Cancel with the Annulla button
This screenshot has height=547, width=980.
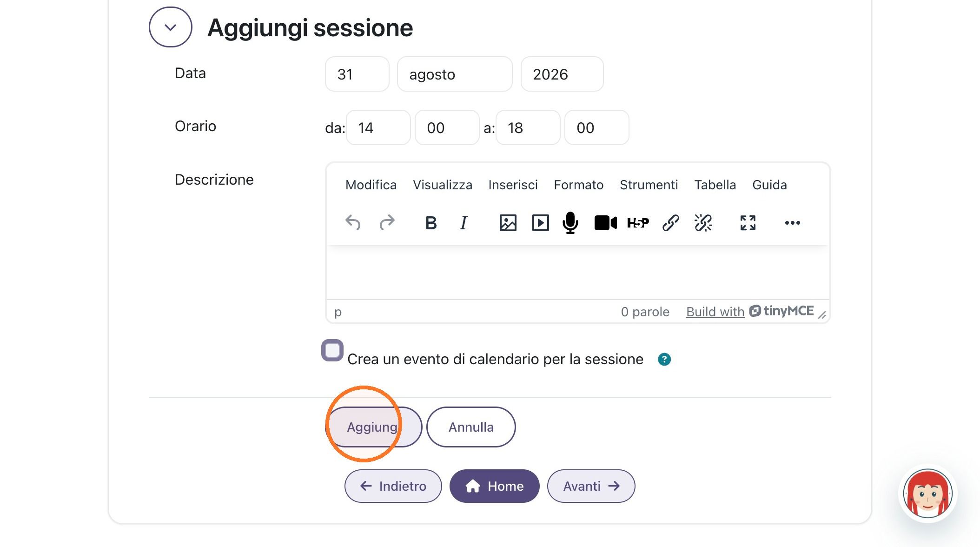(x=471, y=427)
